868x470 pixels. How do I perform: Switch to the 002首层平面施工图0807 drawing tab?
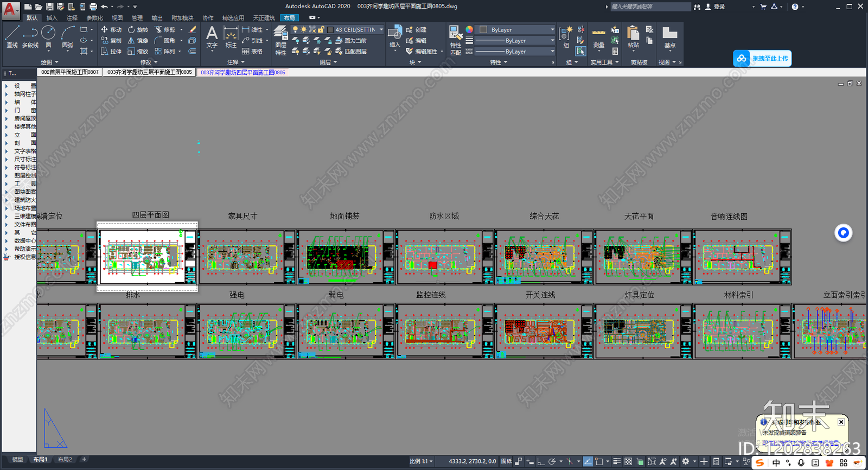tap(70, 72)
